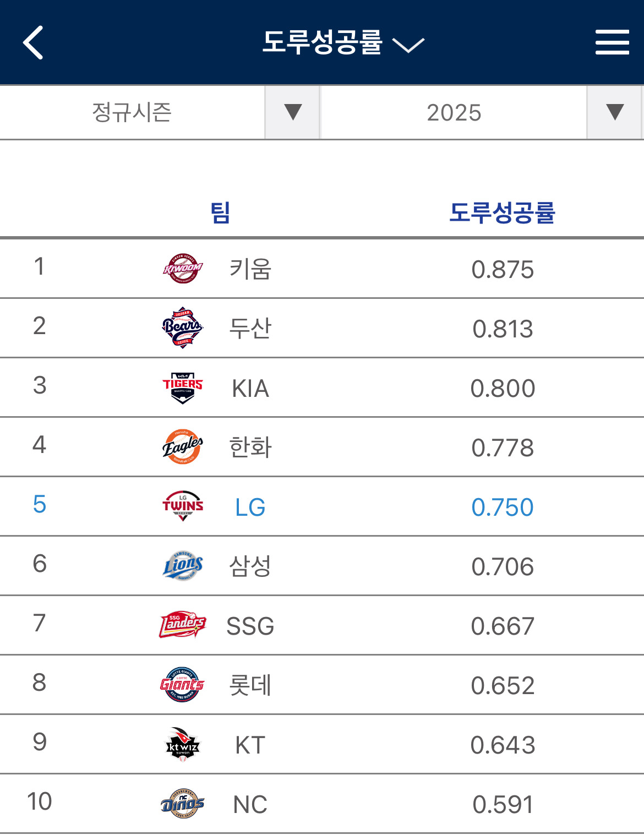Click the KIA Tigers team logo
This screenshot has height=835, width=644.
183,388
